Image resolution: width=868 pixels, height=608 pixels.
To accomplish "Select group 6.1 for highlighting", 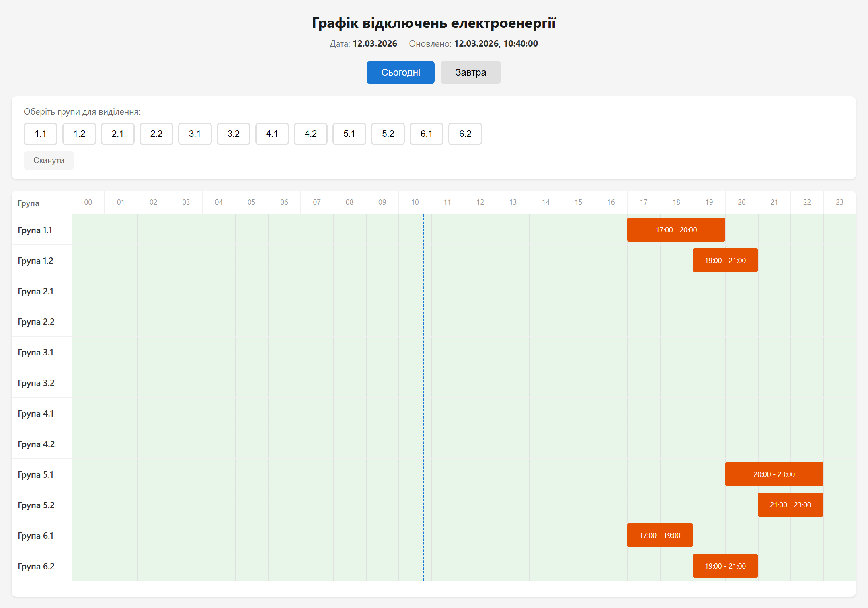I will (x=427, y=134).
